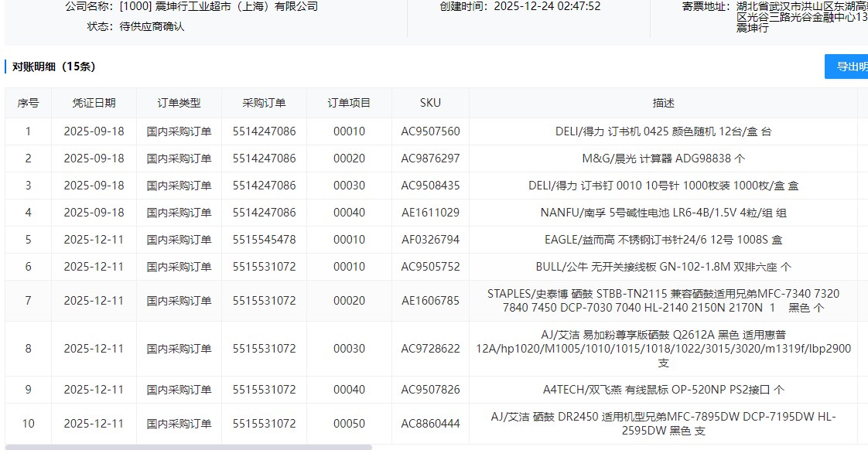Screen dimensions: 868x450
Task: Click the 订单类型 column header
Action: 179,103
